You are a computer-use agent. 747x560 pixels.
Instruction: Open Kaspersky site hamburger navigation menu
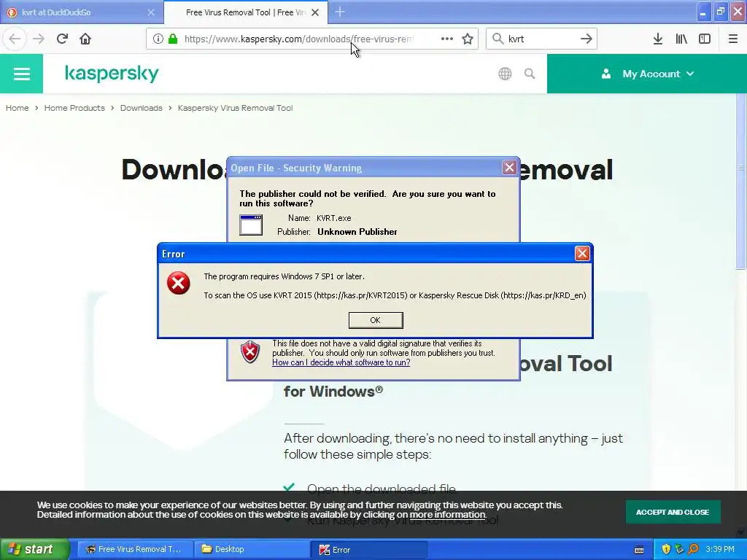(x=21, y=74)
